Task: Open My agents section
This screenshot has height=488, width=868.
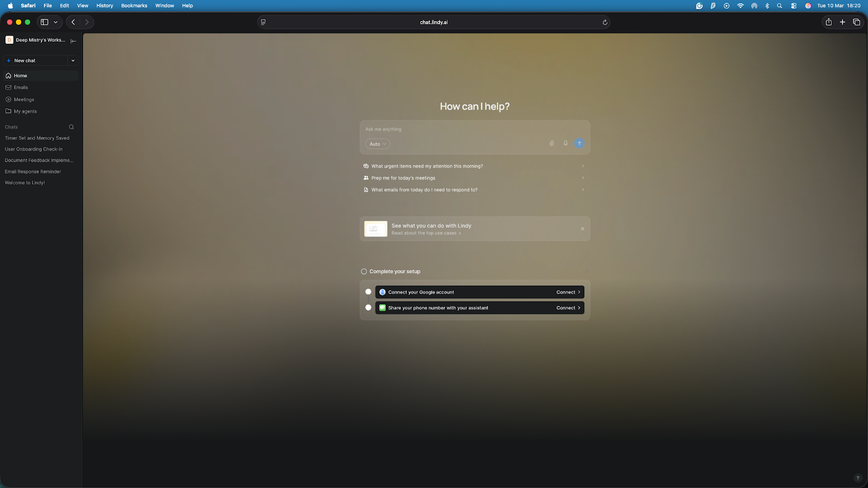Action: coord(41,111)
